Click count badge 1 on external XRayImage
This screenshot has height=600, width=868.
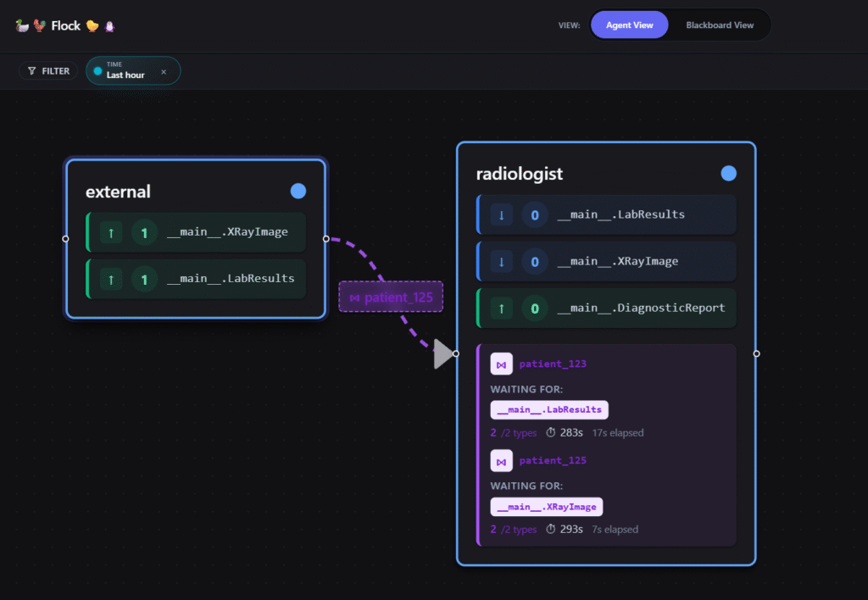[x=144, y=232]
